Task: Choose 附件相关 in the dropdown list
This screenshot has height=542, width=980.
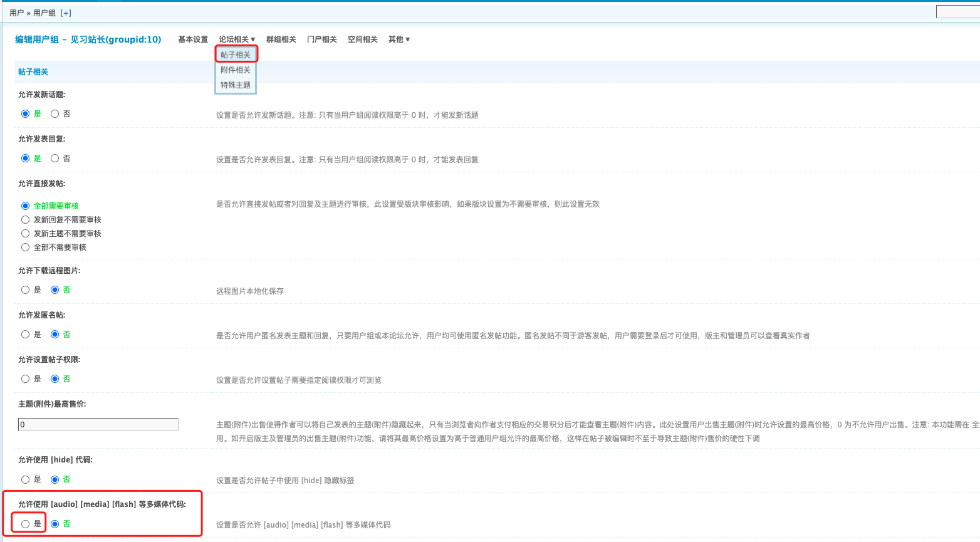Action: pyautogui.click(x=236, y=70)
